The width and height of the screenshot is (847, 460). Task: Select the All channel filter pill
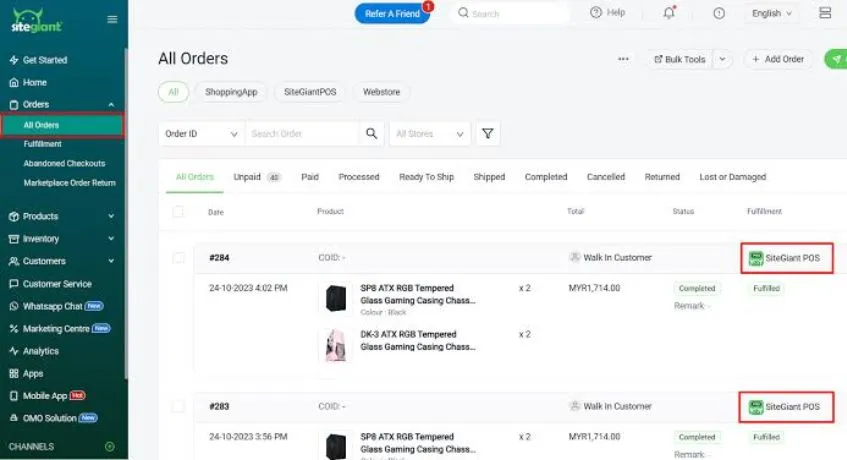[x=173, y=92]
